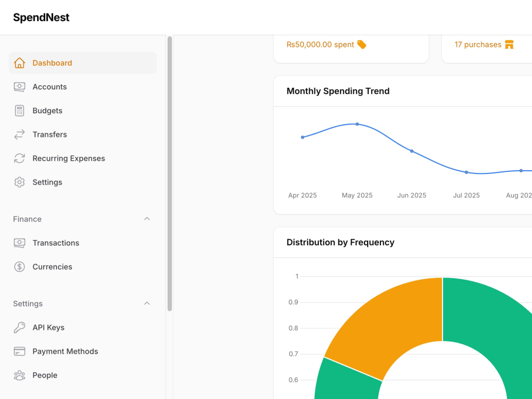Image resolution: width=532 pixels, height=399 pixels.
Task: Click the sidebar vertical scrollbar
Action: coord(170,174)
